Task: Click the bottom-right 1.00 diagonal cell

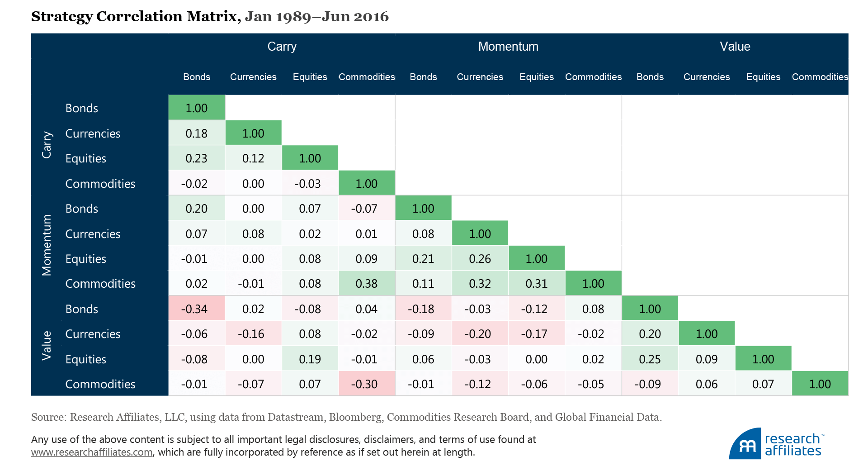Action: pos(820,384)
